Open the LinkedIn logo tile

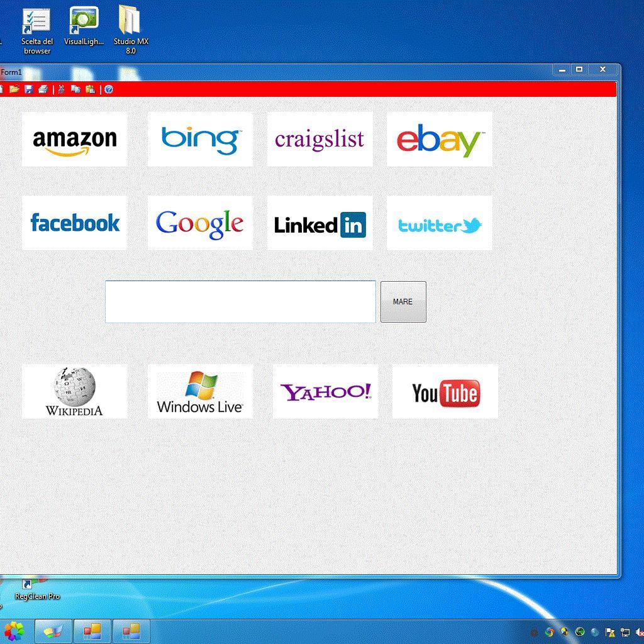click(x=320, y=223)
